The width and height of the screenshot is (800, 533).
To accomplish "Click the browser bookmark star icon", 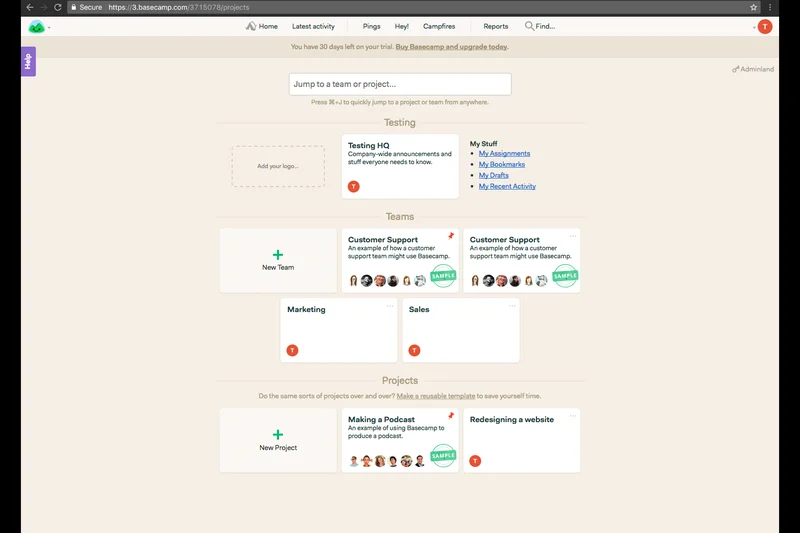I will pyautogui.click(x=754, y=7).
